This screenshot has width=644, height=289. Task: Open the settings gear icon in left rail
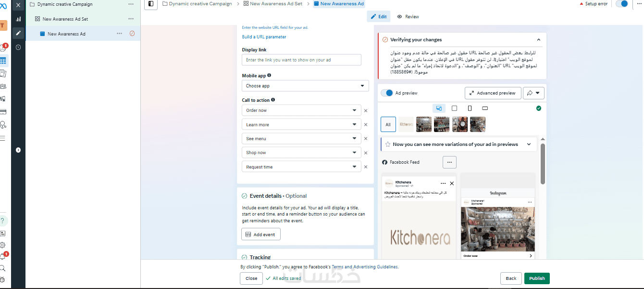3,245
